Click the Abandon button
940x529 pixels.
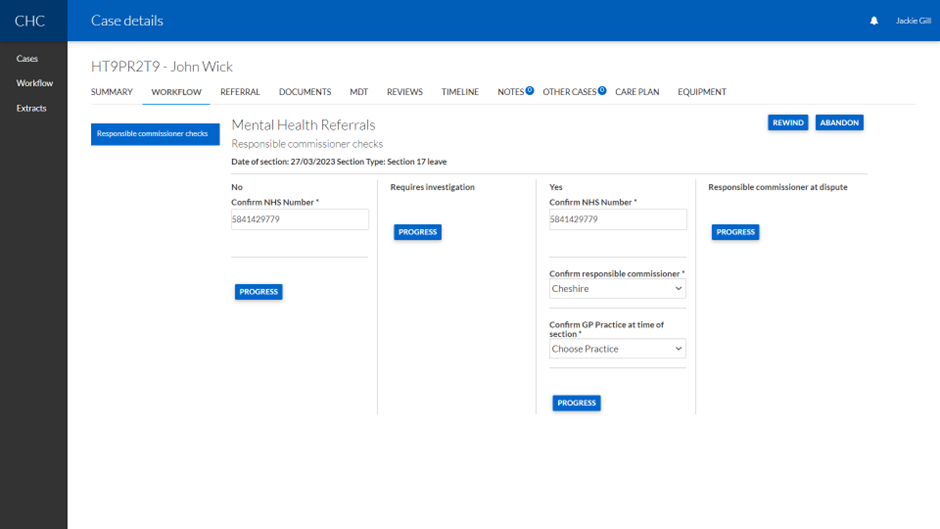click(x=839, y=122)
